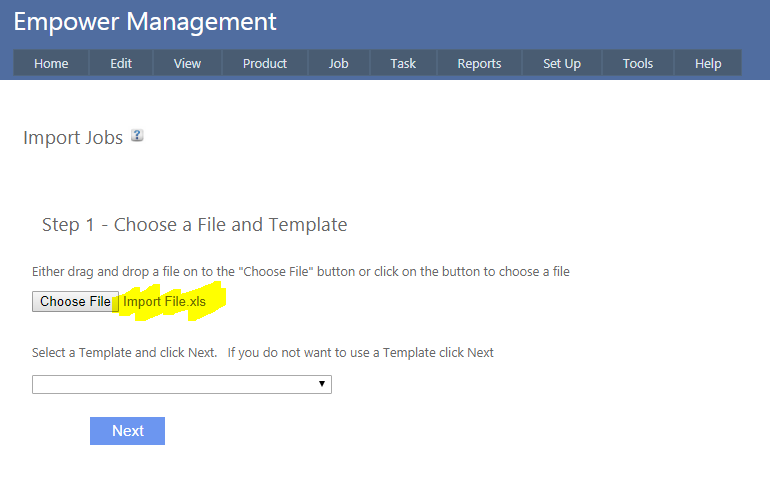Click the highlighted Import File.xls filename
This screenshot has height=495, width=770.
pyautogui.click(x=165, y=301)
